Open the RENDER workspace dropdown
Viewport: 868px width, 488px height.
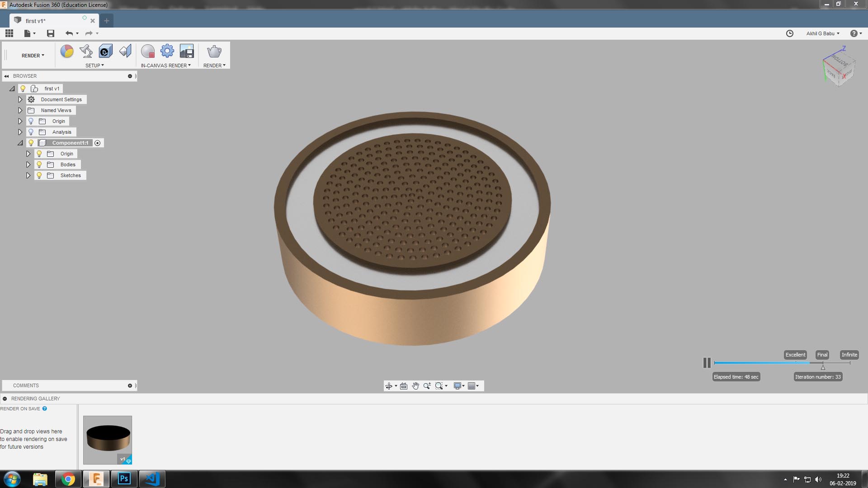point(33,56)
